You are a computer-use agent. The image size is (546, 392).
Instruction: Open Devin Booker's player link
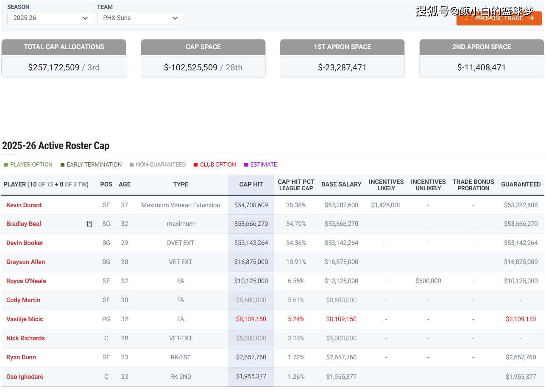click(x=25, y=243)
